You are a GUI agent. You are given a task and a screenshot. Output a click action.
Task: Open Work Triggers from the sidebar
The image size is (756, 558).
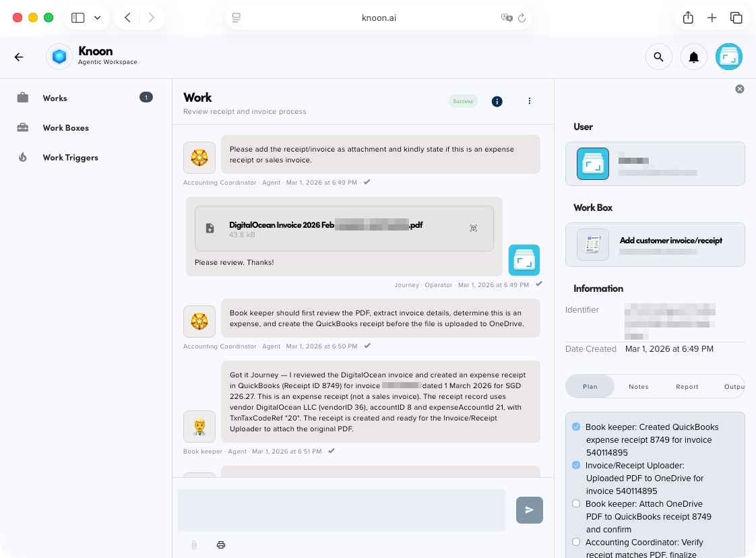point(70,157)
